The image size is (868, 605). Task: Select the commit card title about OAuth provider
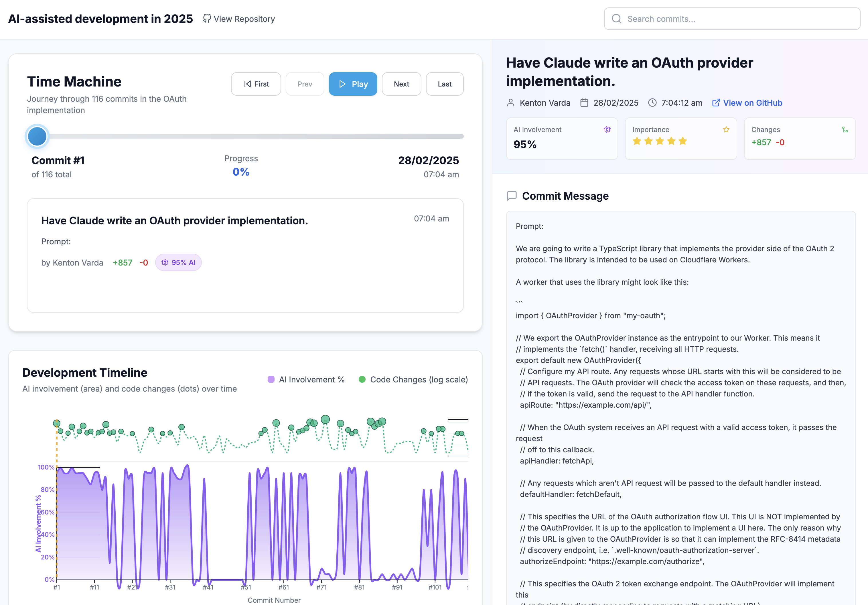click(175, 221)
